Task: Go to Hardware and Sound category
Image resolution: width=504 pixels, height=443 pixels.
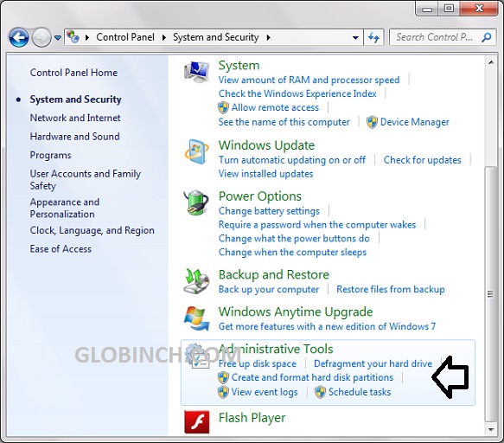Action: coord(75,137)
